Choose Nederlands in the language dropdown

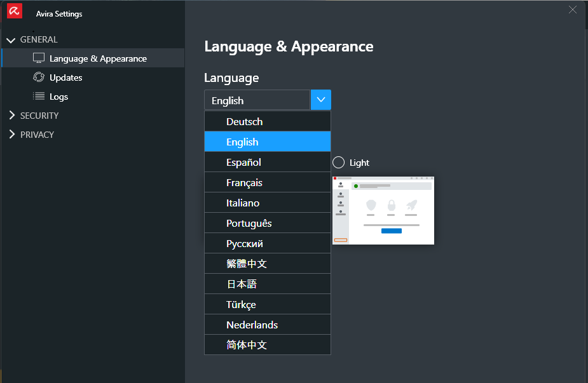[252, 325]
